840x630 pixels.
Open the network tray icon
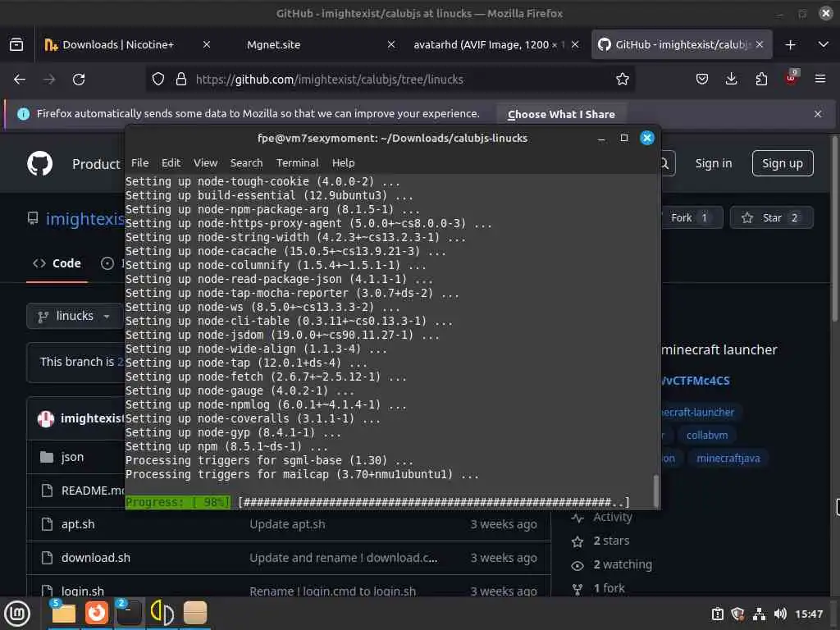[x=759, y=614]
